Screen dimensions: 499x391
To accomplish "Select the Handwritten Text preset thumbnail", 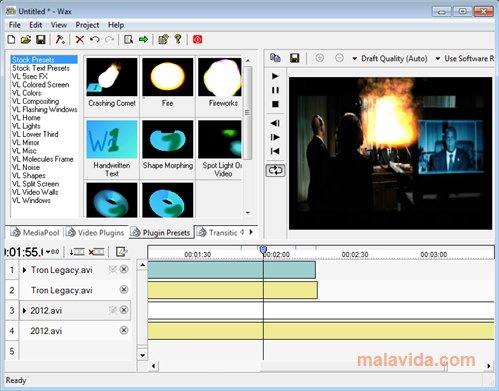I will coord(112,139).
